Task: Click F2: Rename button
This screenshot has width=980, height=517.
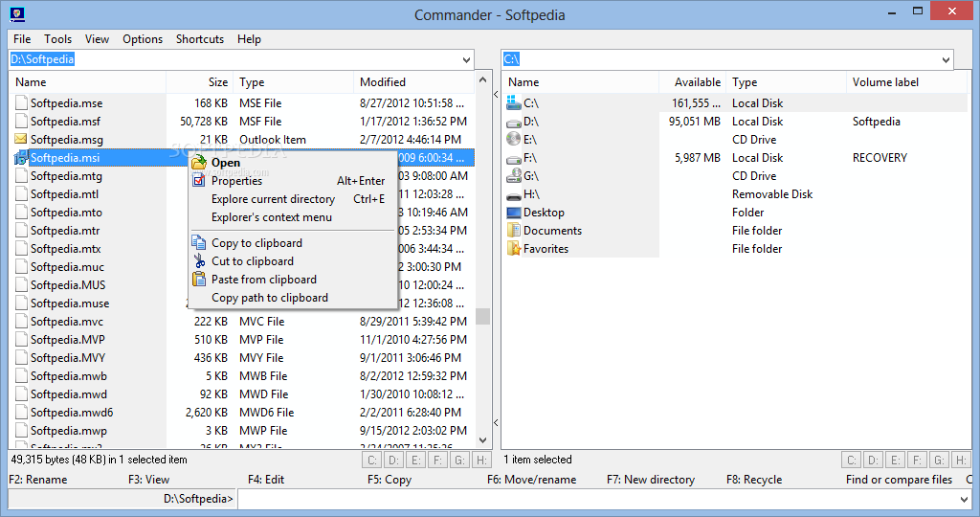Action: point(38,480)
